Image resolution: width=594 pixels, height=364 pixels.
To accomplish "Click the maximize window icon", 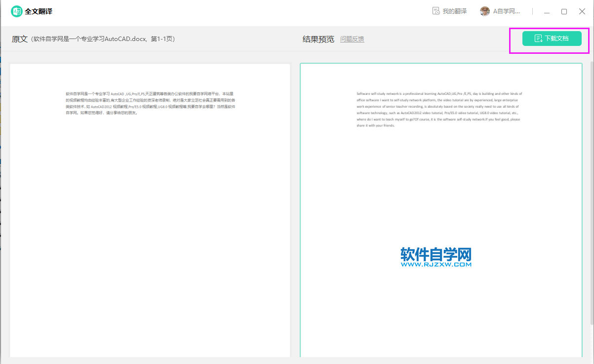I will pos(564,11).
